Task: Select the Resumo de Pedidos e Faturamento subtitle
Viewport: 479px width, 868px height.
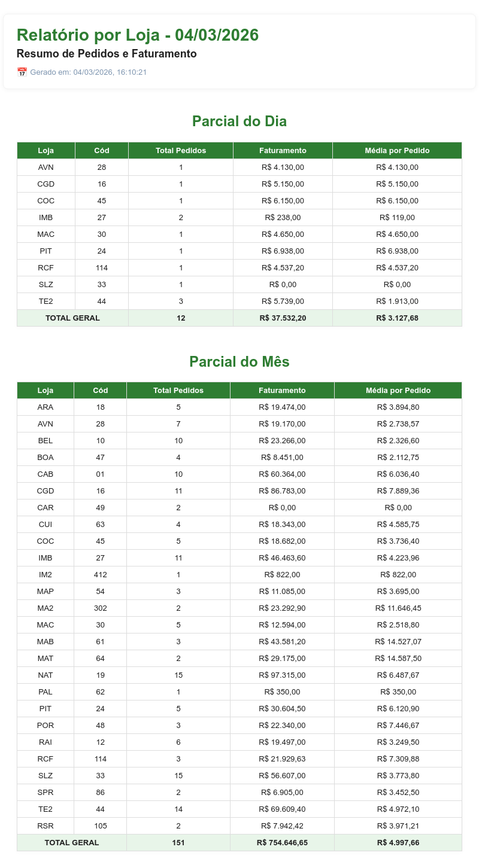Action: [107, 54]
